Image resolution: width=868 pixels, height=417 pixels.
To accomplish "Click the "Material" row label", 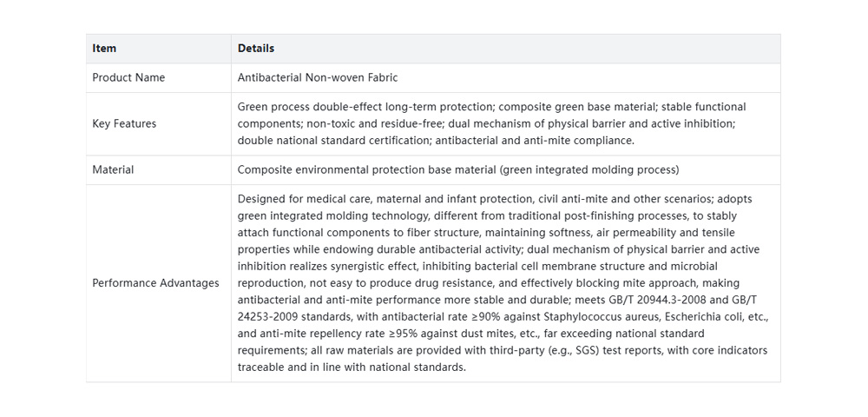I will 113,170.
